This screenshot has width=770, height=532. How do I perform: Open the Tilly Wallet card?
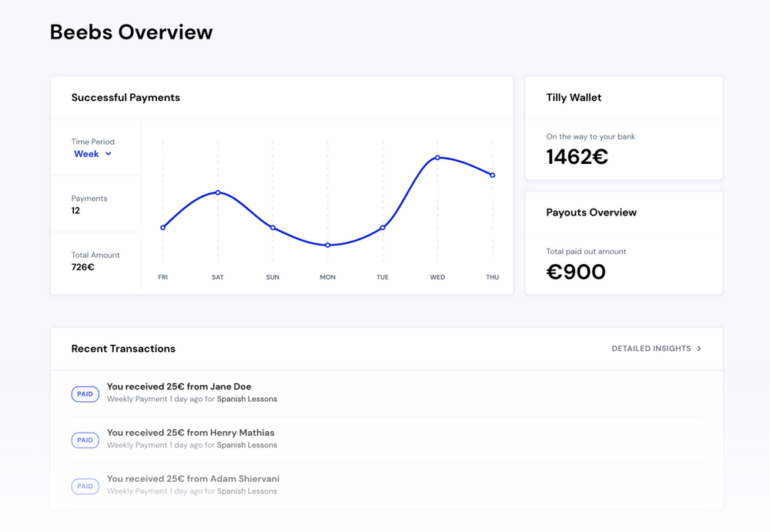[573, 97]
